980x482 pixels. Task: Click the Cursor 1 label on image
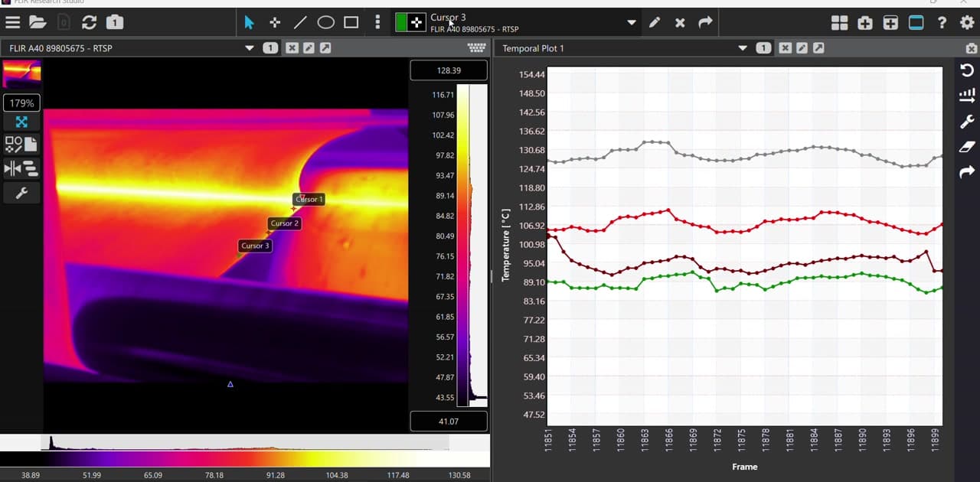click(309, 199)
